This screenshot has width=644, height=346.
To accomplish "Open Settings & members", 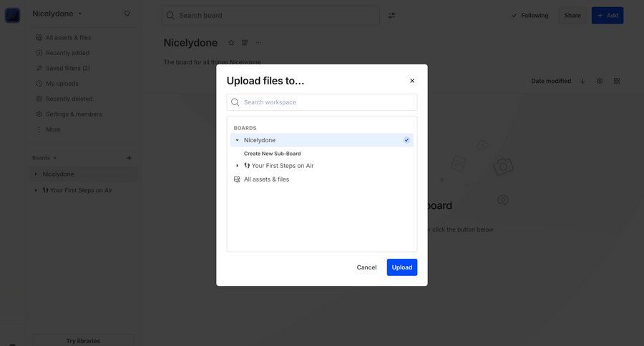I will coord(74,114).
